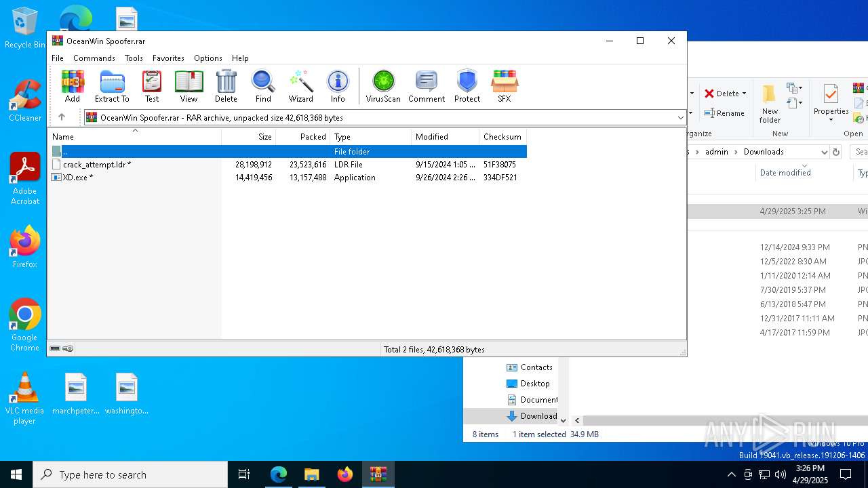Select the XD.exe file

click(77, 178)
